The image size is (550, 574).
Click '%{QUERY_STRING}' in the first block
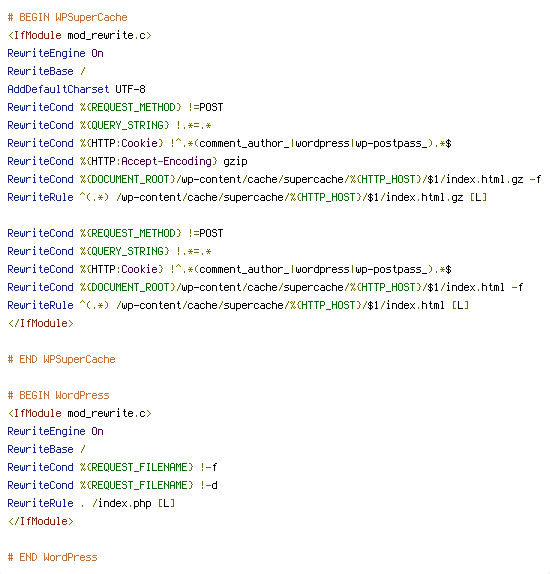(125, 125)
